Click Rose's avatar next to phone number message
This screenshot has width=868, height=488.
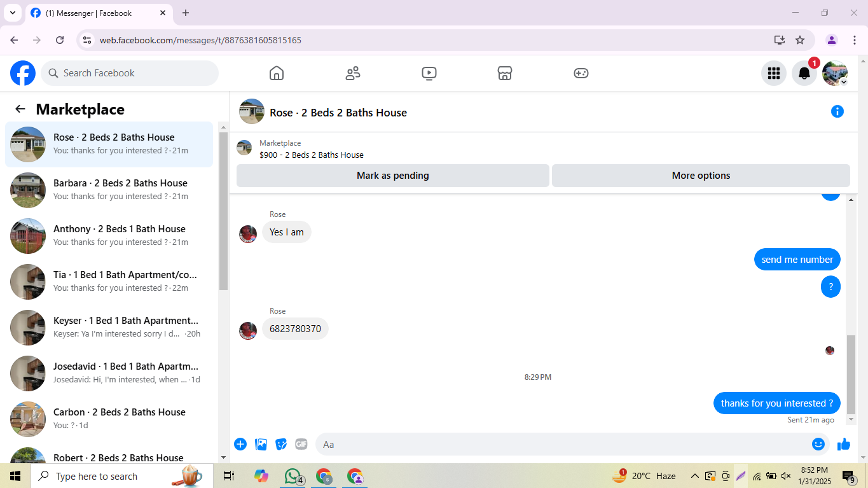(x=248, y=331)
